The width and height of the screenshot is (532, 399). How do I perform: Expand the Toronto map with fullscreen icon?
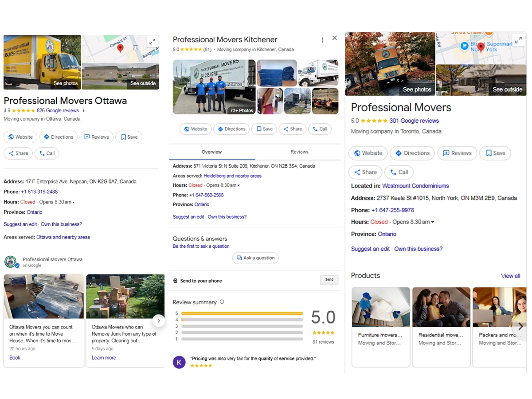point(518,40)
